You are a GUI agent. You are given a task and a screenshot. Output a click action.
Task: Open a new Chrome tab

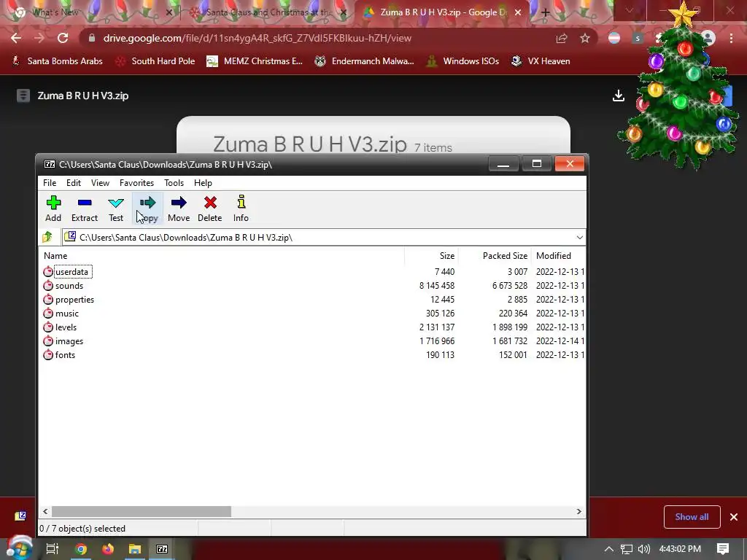(x=546, y=12)
